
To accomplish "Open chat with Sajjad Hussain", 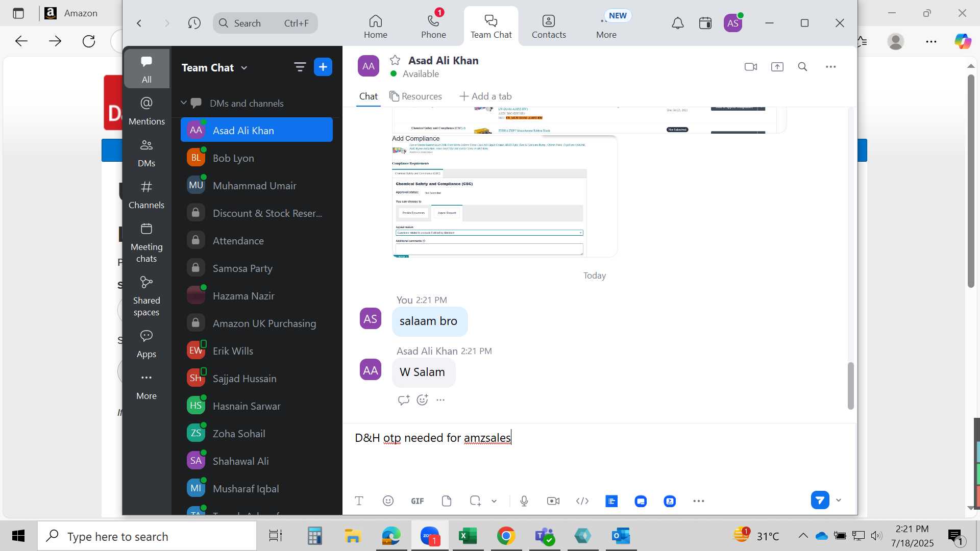I will pos(257,379).
